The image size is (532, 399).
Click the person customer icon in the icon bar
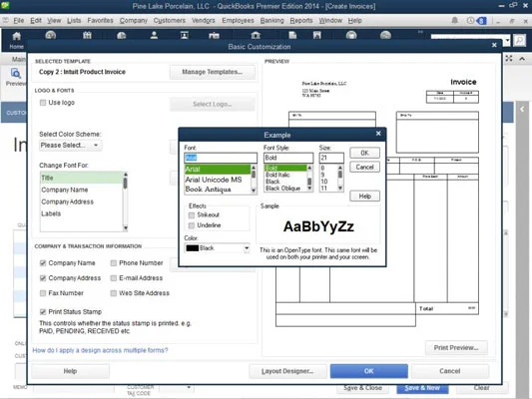pos(154,35)
